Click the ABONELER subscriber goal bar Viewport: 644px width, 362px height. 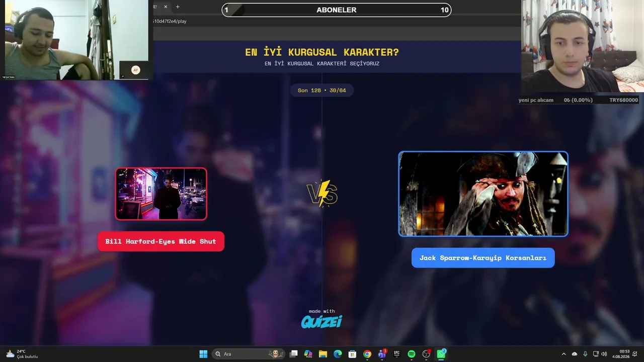click(337, 10)
